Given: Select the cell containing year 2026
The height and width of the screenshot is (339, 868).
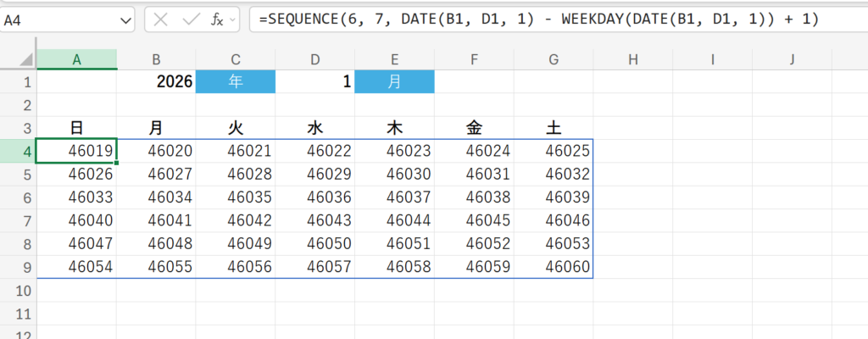Looking at the screenshot, I should [x=156, y=82].
